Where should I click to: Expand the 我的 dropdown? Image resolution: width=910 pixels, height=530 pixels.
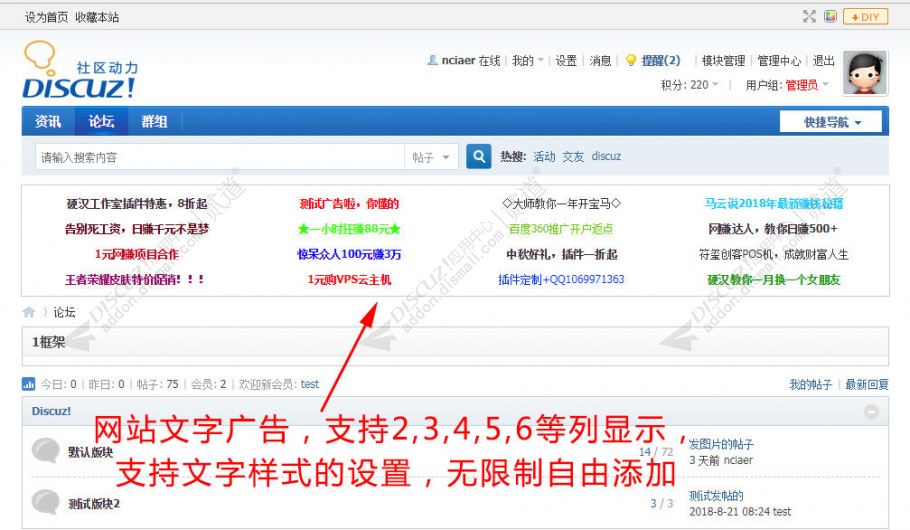coord(528,60)
